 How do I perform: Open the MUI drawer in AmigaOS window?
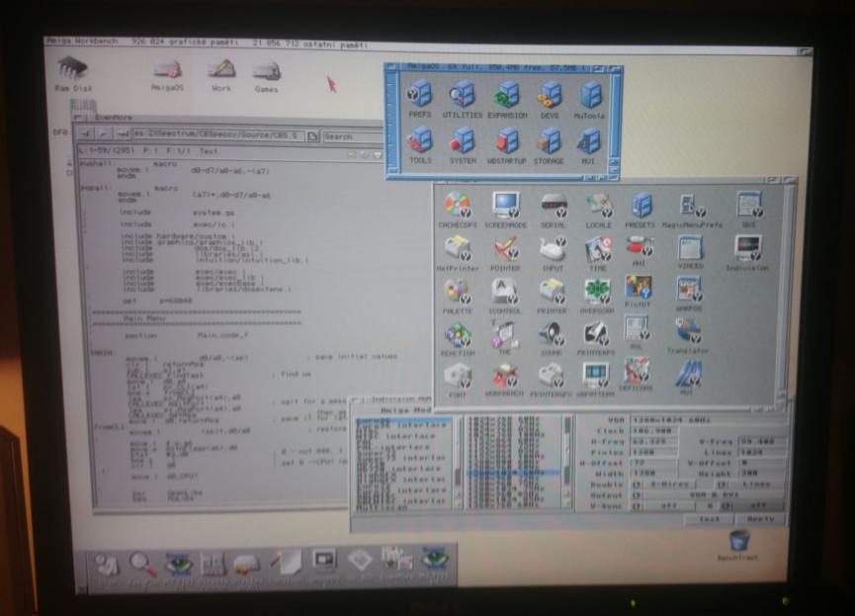tap(589, 142)
